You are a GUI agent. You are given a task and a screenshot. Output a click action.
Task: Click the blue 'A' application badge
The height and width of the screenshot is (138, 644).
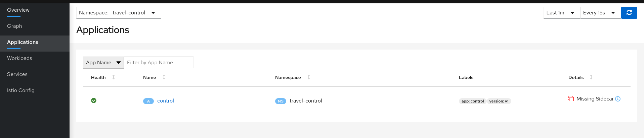148,101
